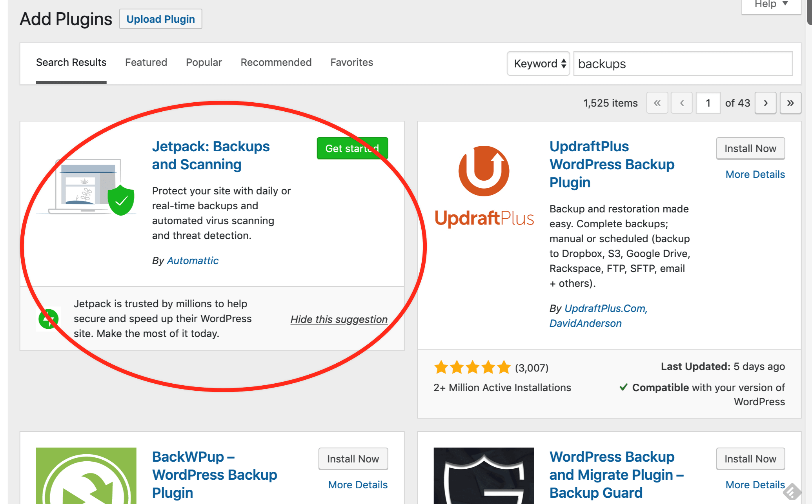Viewport: 812px width, 504px height.
Task: Click the BackWPup green arrow icon
Action: pyautogui.click(x=86, y=476)
